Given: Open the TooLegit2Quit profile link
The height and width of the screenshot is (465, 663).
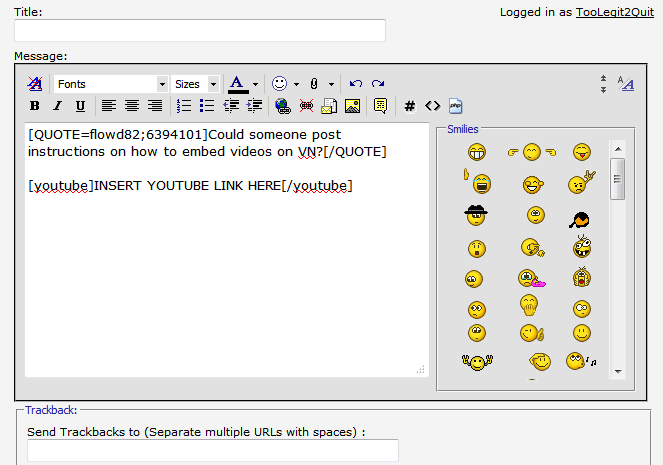Looking at the screenshot, I should [612, 12].
